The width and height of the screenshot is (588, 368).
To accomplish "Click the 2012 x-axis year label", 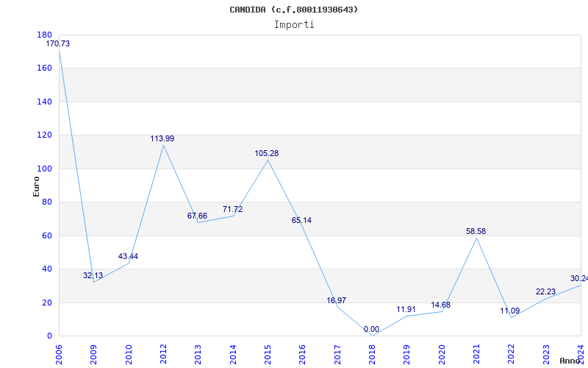I will pos(163,355).
